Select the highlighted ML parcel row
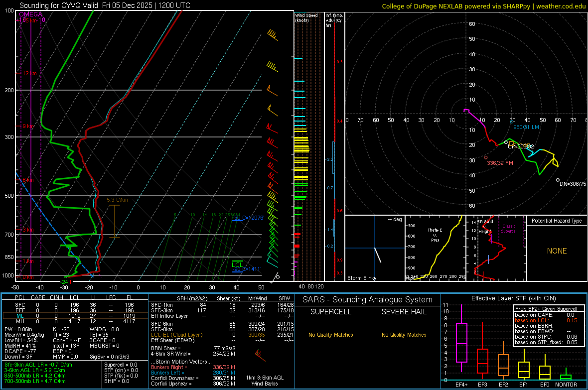This screenshot has height=390, width=588. click(75, 316)
